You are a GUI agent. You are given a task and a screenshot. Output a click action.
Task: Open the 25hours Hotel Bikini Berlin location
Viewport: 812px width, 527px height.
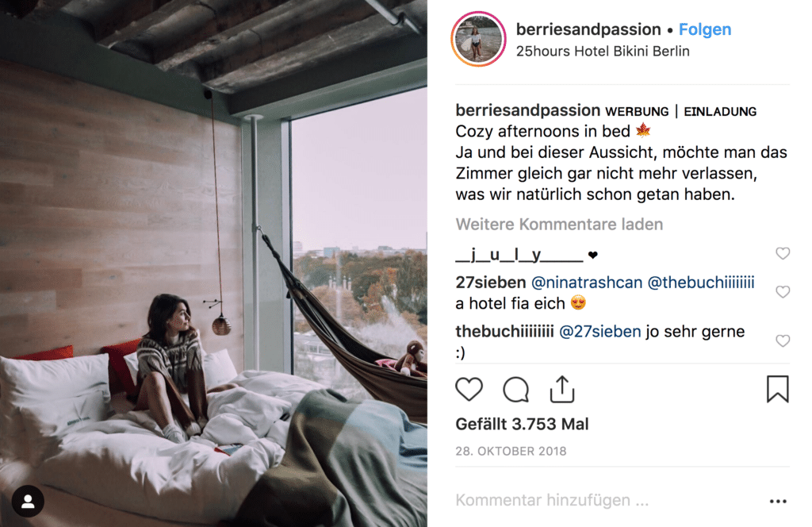point(603,52)
